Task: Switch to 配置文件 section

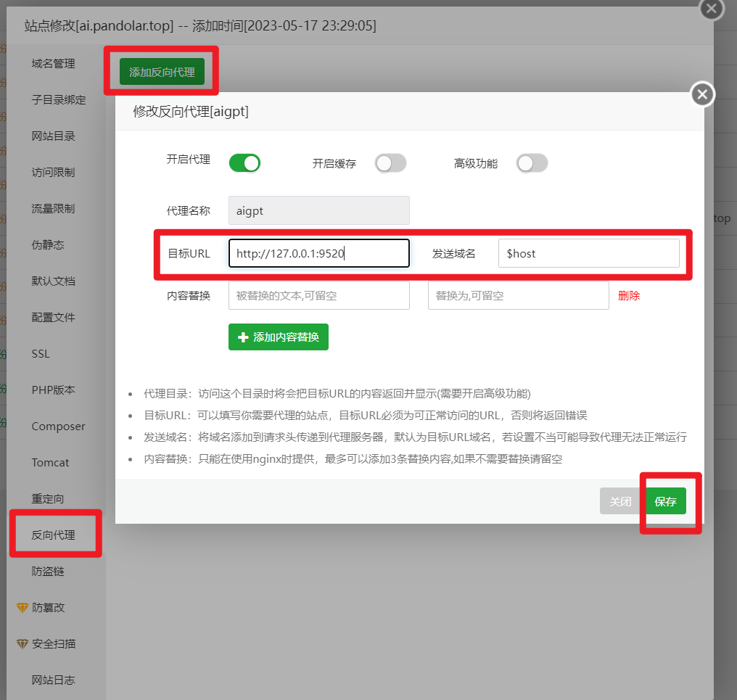Action: point(53,318)
